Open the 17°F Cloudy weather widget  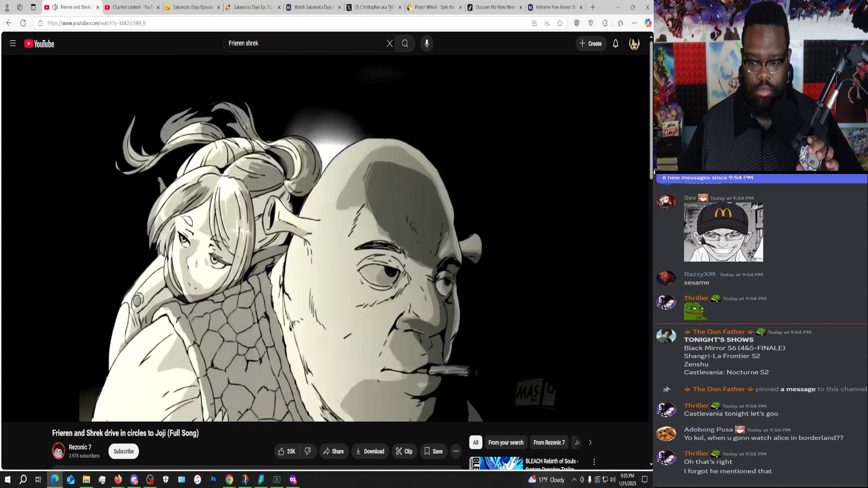[547, 480]
